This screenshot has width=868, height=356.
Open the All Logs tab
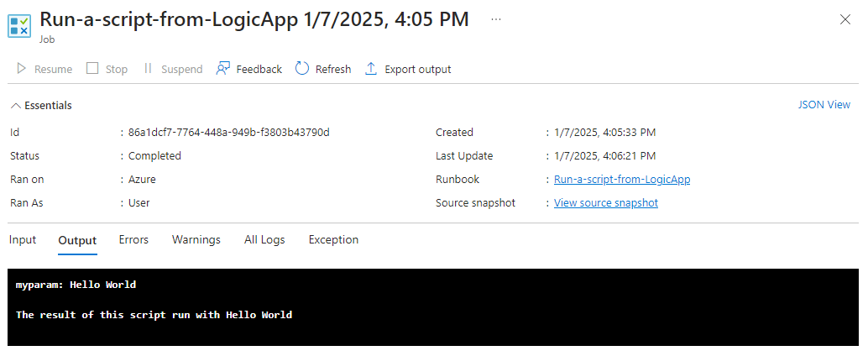point(264,240)
